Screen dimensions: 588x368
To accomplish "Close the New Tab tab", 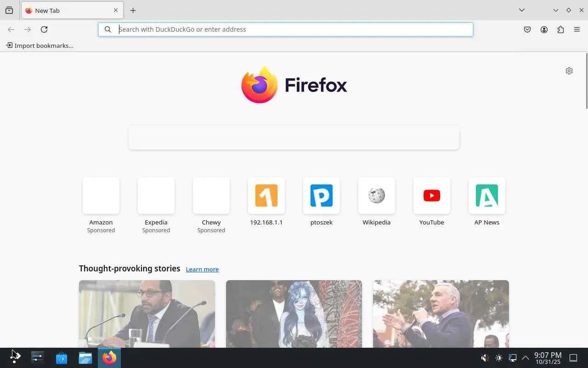I will (116, 10).
